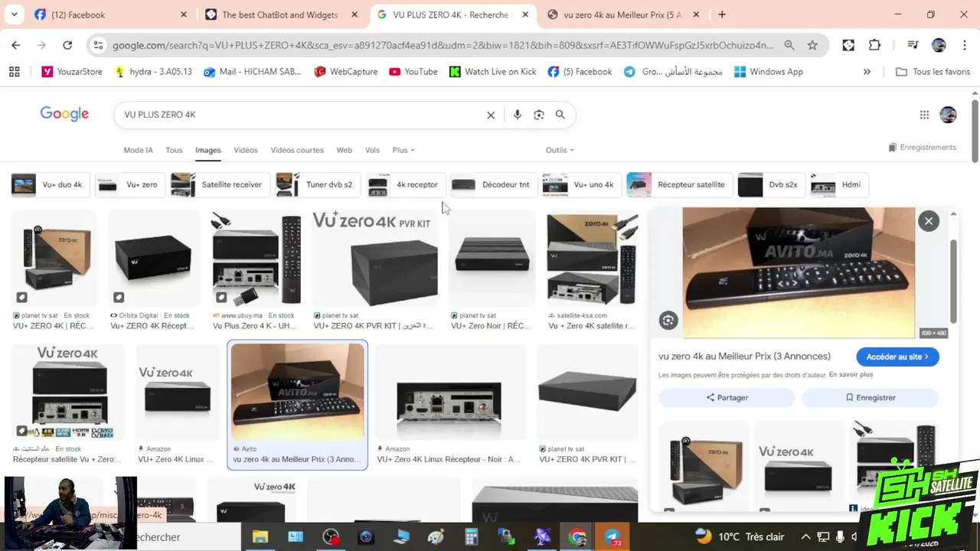Select the Tuner dvb s2 chip
This screenshot has width=980, height=551.
coord(318,184)
